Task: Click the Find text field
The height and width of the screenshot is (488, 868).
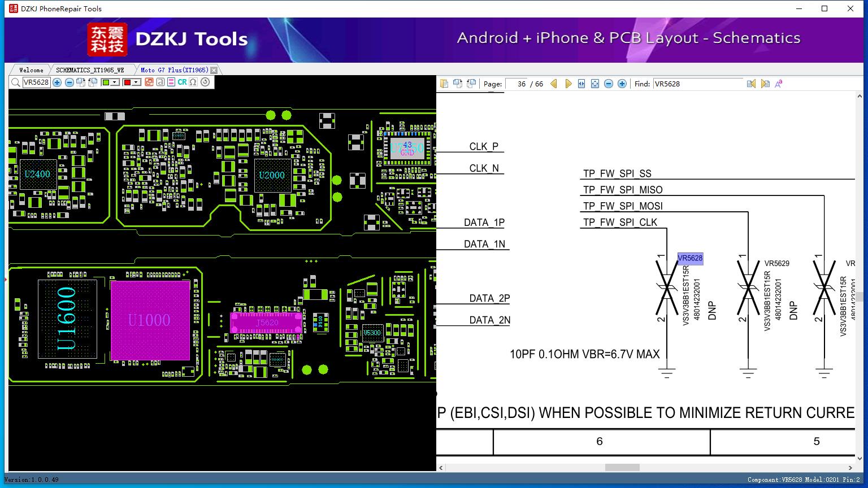Action: tap(698, 84)
